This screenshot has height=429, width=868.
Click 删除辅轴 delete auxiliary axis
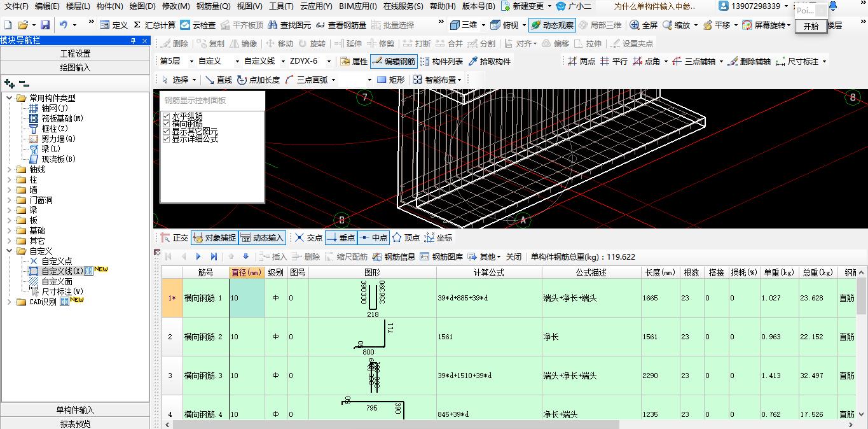[x=749, y=61]
